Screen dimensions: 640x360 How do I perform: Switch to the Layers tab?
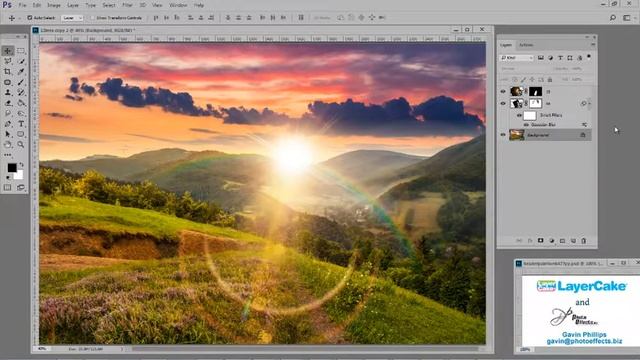tap(506, 45)
